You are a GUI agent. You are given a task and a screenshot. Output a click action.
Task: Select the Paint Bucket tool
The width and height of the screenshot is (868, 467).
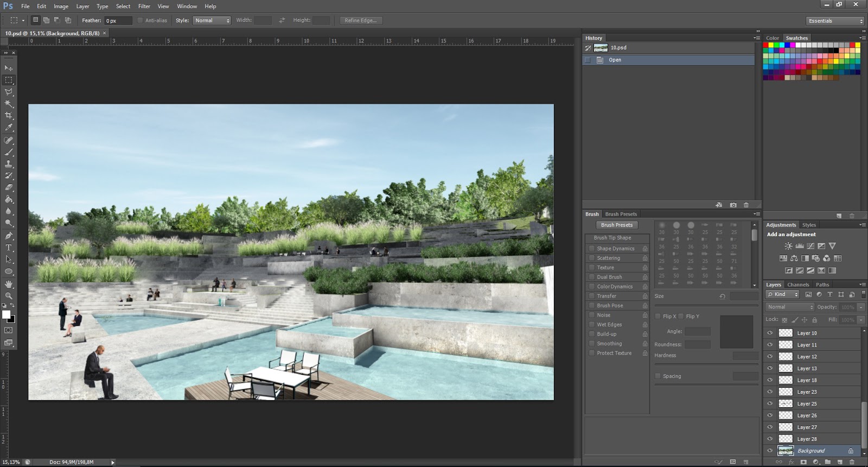9,200
